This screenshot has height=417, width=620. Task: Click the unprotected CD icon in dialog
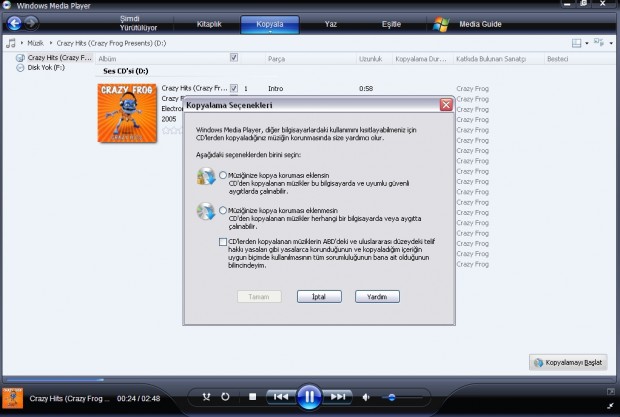(206, 211)
